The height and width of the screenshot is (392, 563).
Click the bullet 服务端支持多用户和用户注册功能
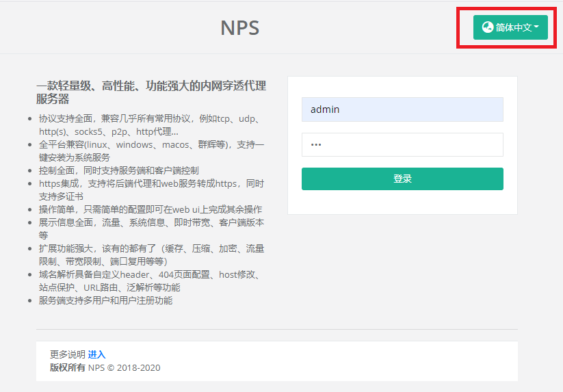click(x=105, y=300)
